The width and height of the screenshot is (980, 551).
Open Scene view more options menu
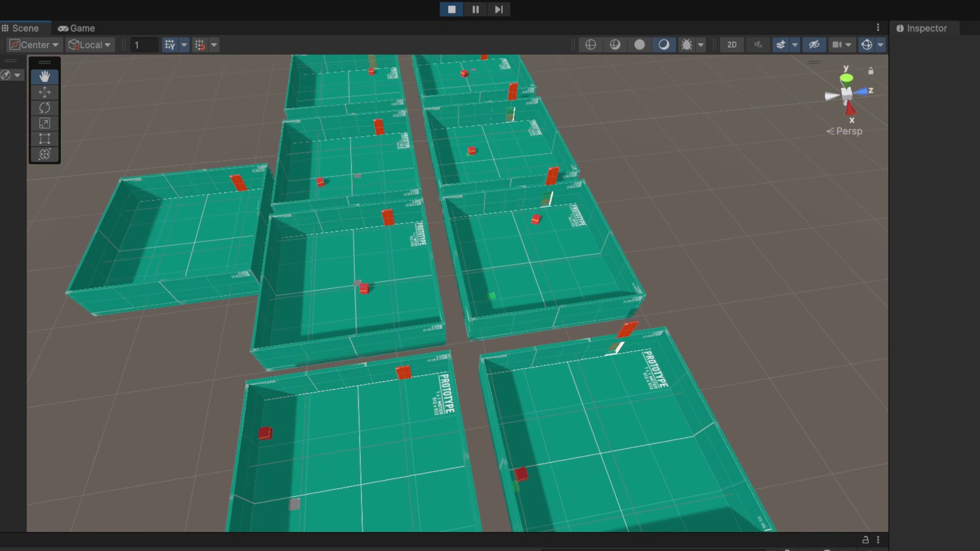[x=878, y=28]
